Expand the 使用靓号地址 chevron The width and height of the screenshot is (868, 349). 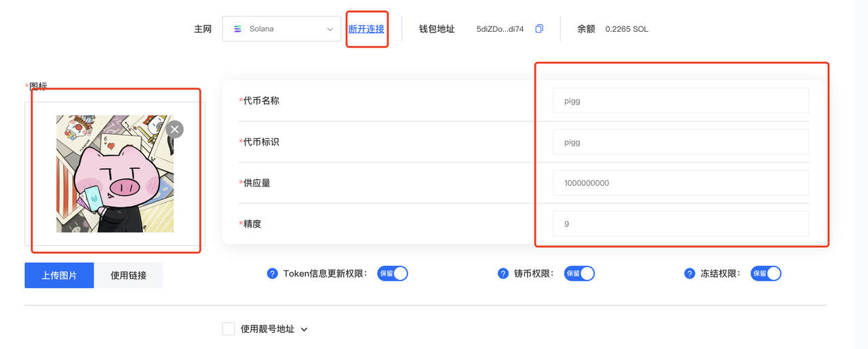coord(304,329)
